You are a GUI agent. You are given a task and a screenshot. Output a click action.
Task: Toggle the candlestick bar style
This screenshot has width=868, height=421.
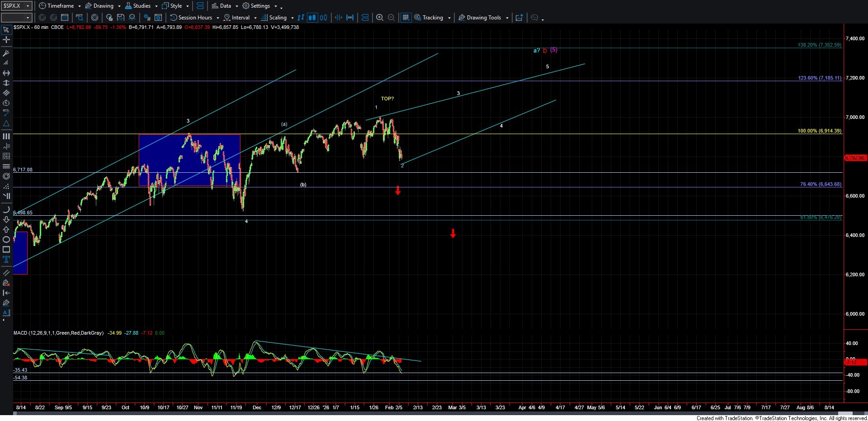click(312, 18)
